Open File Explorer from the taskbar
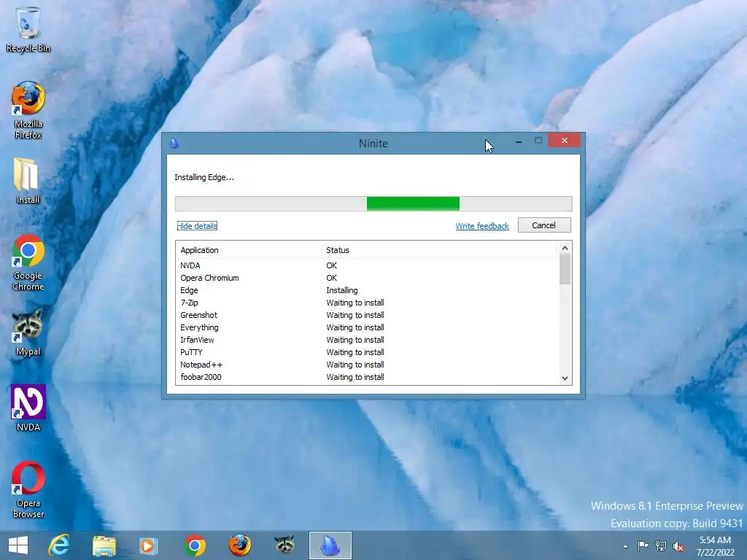 pyautogui.click(x=104, y=545)
